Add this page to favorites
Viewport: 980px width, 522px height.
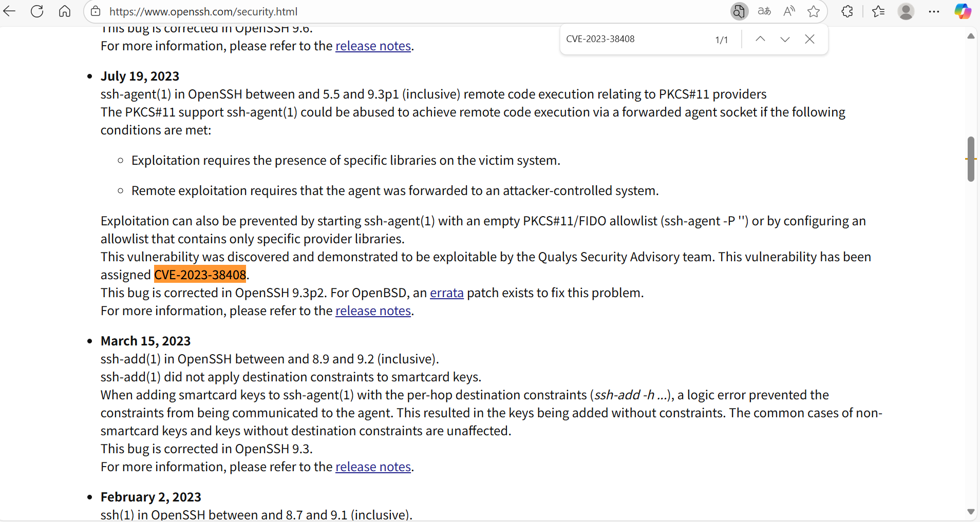coord(814,11)
